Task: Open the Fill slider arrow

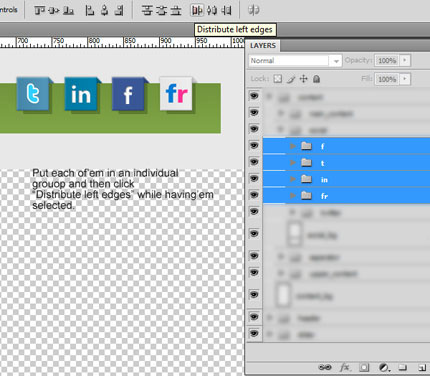Action: (x=405, y=79)
